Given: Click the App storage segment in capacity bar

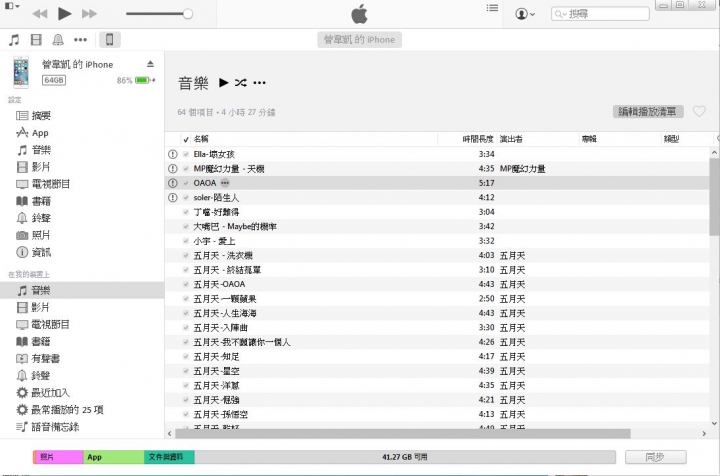Looking at the screenshot, I should (x=113, y=457).
